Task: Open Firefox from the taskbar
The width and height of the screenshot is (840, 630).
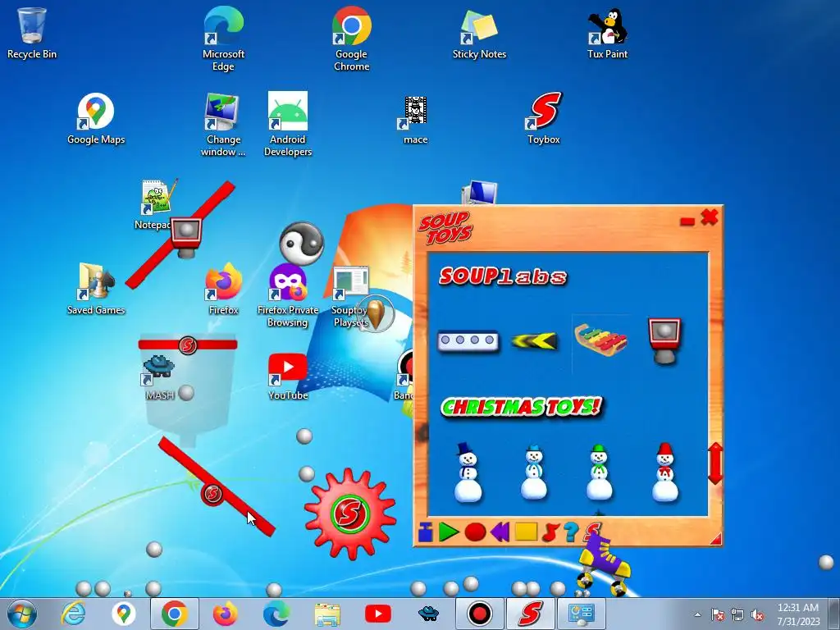Action: pyautogui.click(x=225, y=614)
